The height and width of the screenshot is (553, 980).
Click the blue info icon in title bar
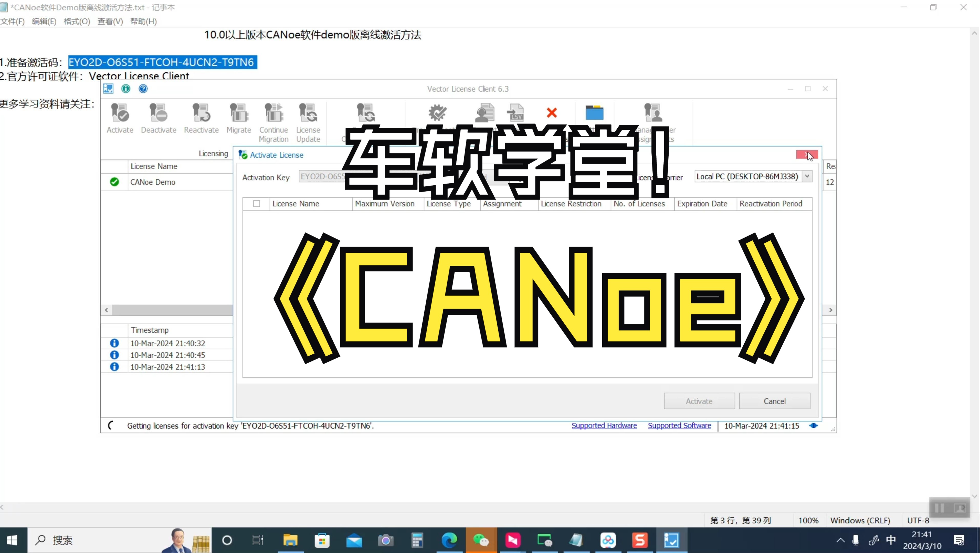[125, 89]
